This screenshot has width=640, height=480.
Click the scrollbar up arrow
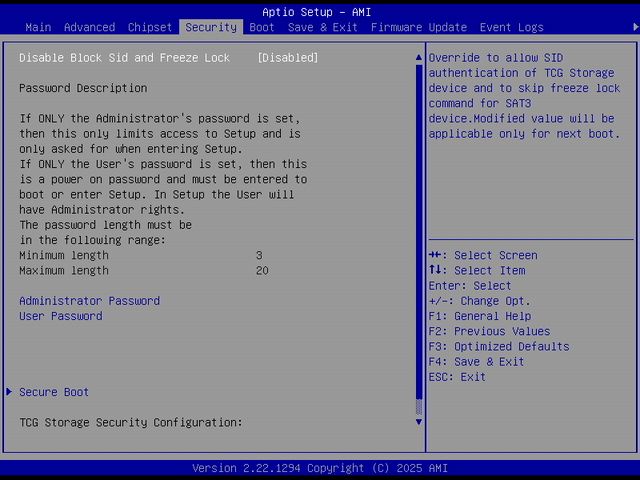point(419,58)
